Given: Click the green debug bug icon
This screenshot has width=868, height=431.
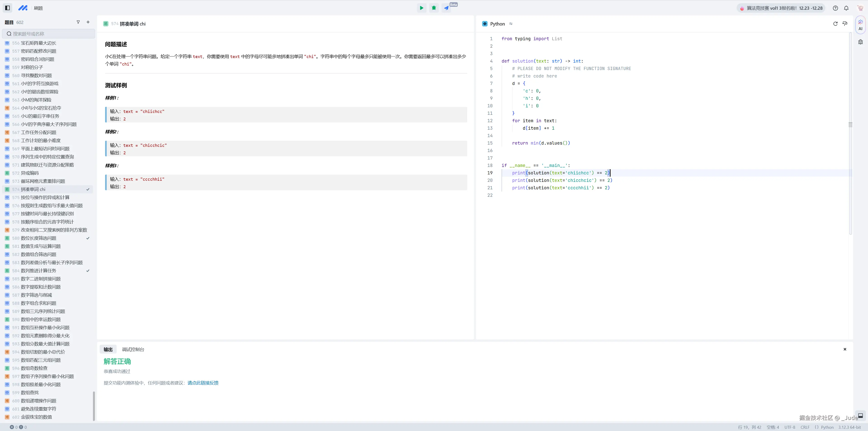Looking at the screenshot, I should click(x=434, y=8).
